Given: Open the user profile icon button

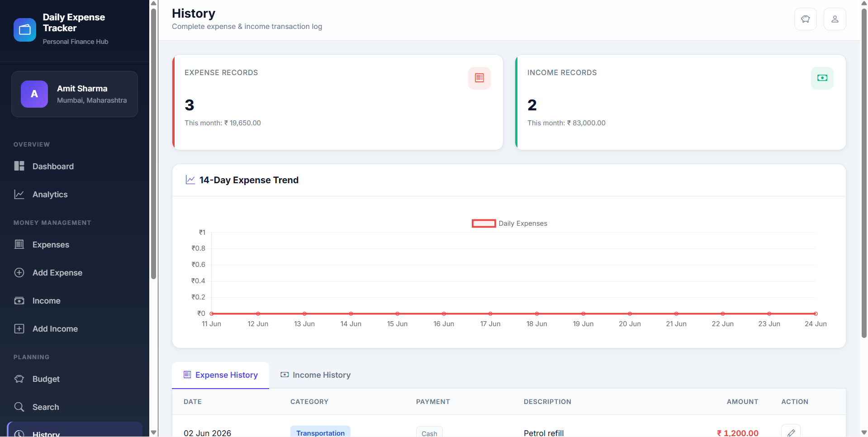Looking at the screenshot, I should (x=835, y=19).
